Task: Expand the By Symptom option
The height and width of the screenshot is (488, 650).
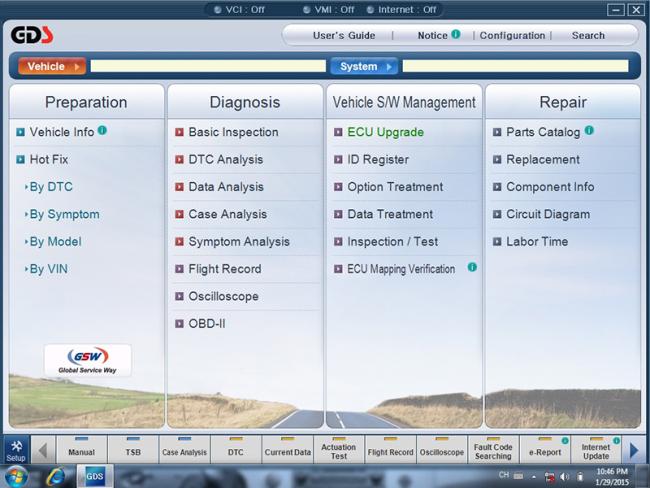Action: (x=63, y=214)
